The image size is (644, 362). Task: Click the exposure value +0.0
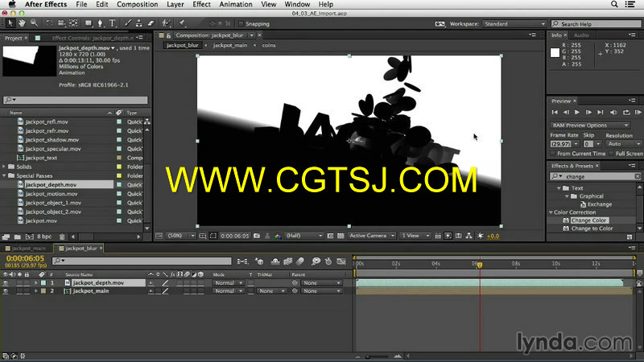(x=493, y=236)
